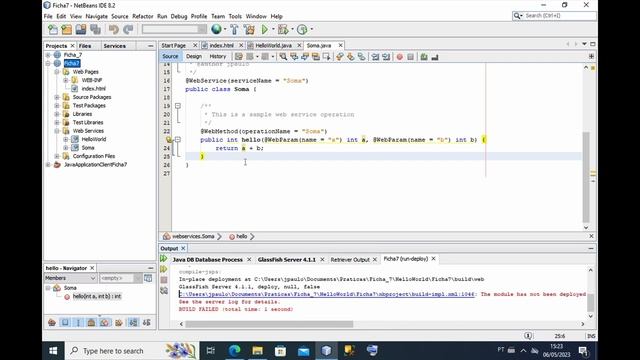
Task: Click the Output settings wrench icon
Action: coord(164,291)
